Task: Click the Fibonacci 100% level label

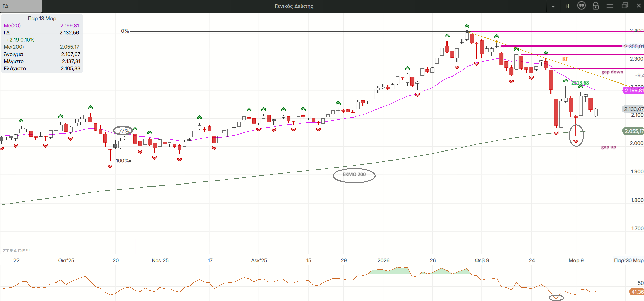Action: (x=122, y=161)
